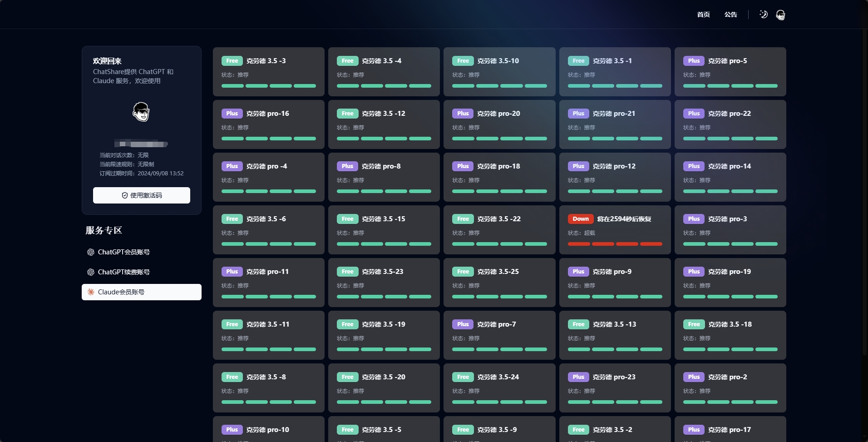Click 克劳德 pro-2 title
The image size is (868, 442).
tap(728, 377)
